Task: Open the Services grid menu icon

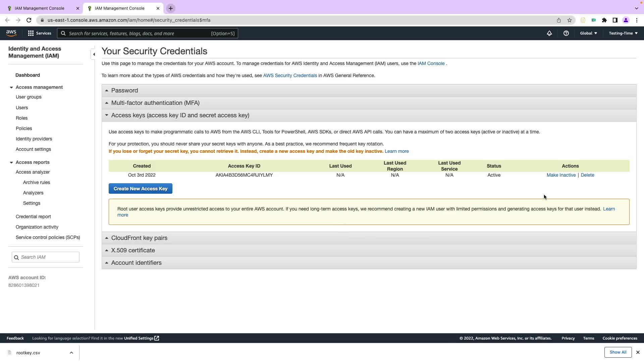Action: tap(31, 33)
